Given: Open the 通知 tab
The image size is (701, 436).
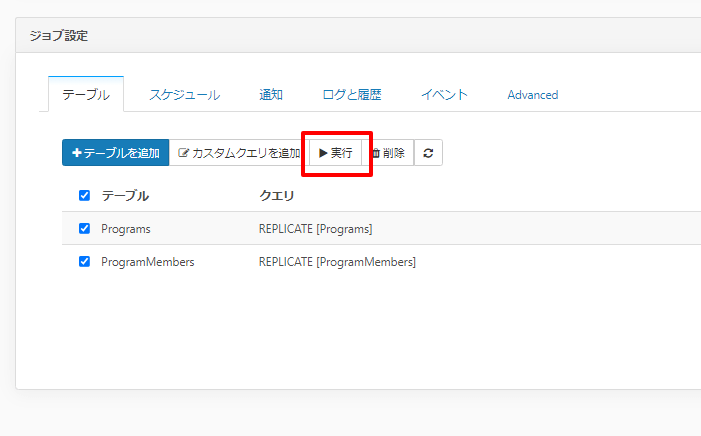Looking at the screenshot, I should tap(271, 94).
